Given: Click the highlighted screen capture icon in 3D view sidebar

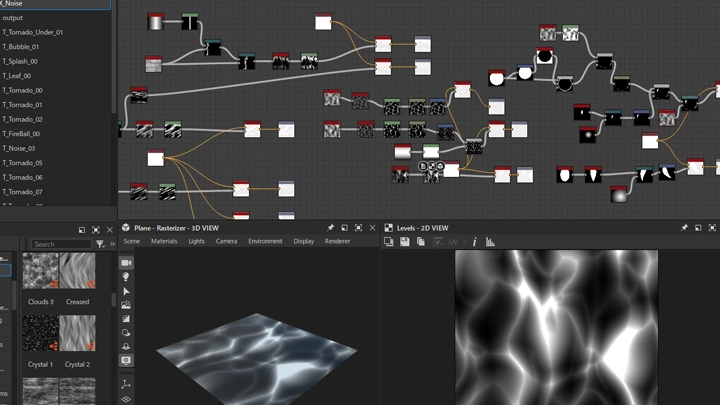Looking at the screenshot, I should (126, 360).
